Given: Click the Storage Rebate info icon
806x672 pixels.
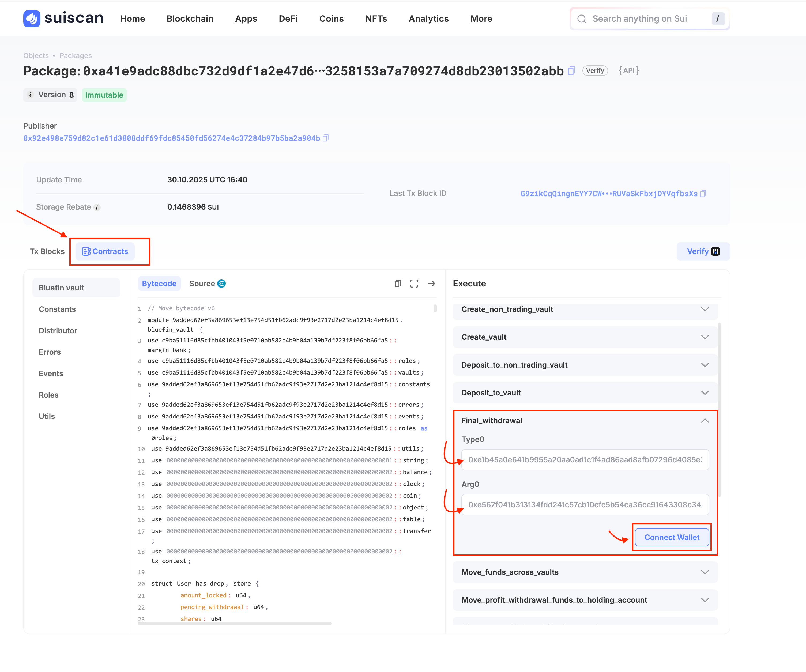Looking at the screenshot, I should (97, 208).
